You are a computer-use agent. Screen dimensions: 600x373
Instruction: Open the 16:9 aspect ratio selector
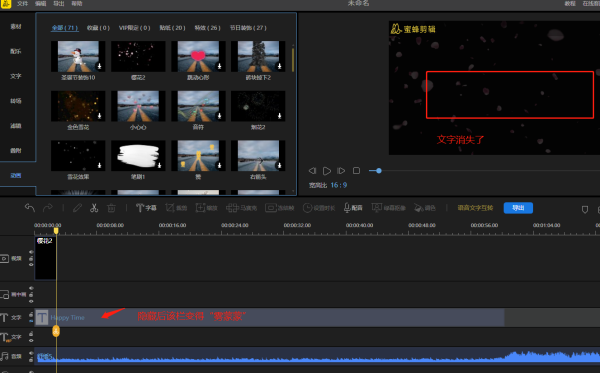point(339,185)
